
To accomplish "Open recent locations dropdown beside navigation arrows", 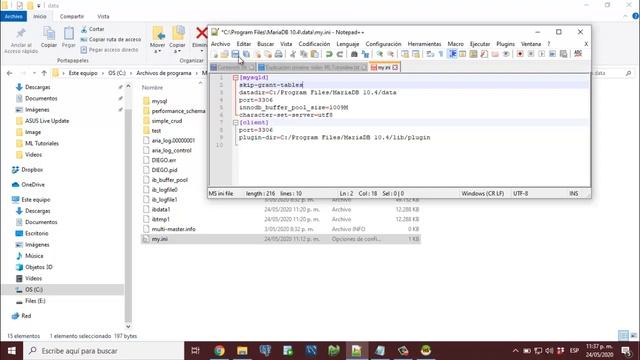I will pyautogui.click(x=34, y=73).
